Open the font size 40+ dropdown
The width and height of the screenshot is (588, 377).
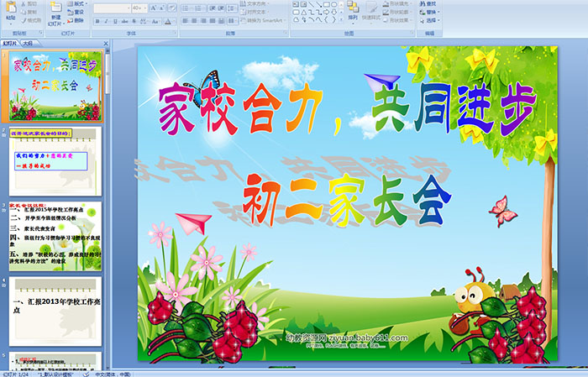tap(145, 8)
